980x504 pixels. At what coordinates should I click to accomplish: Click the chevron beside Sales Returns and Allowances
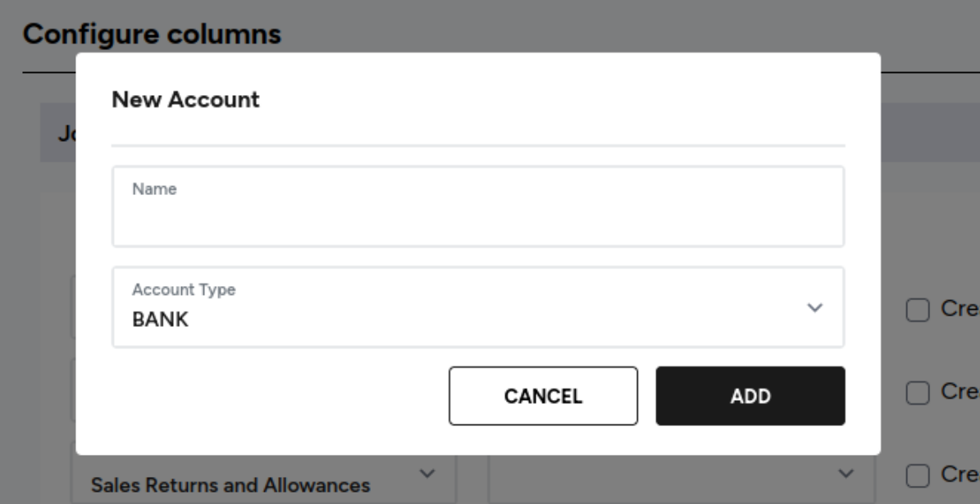(427, 474)
